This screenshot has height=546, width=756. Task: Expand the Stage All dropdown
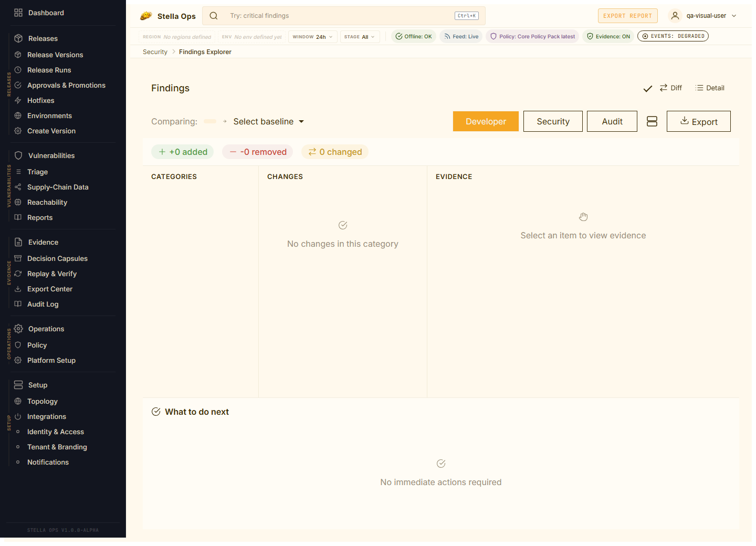pyautogui.click(x=360, y=37)
